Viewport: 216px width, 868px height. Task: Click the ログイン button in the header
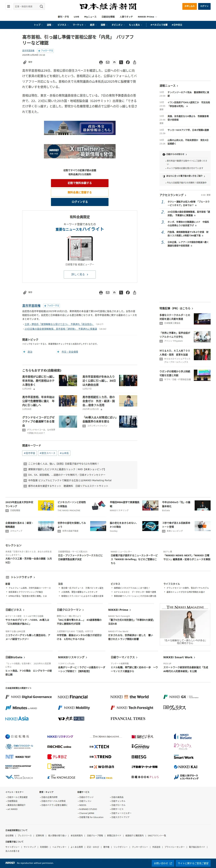pyautogui.click(x=204, y=6)
